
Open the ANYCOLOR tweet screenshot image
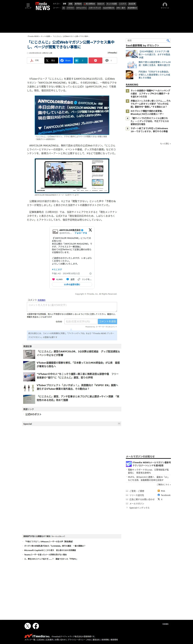(72, 115)
